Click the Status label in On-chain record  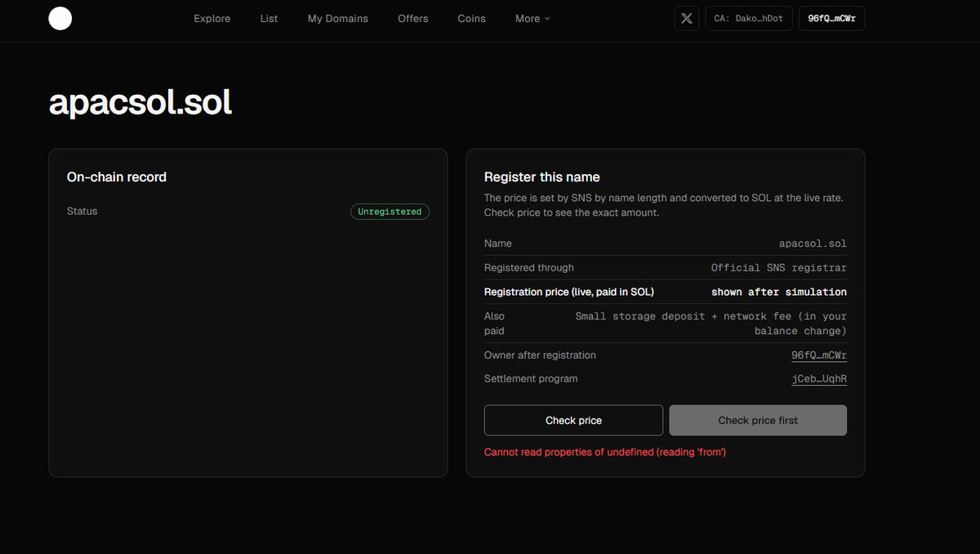point(82,211)
